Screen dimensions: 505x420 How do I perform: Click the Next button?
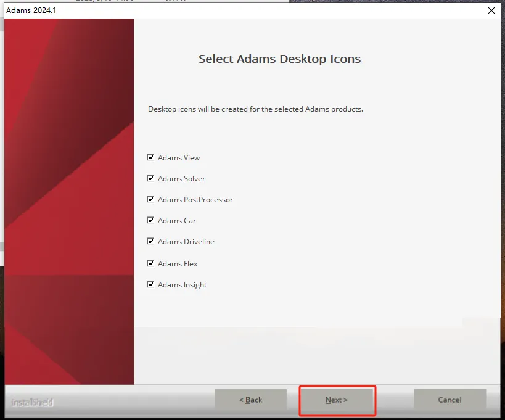coord(337,400)
